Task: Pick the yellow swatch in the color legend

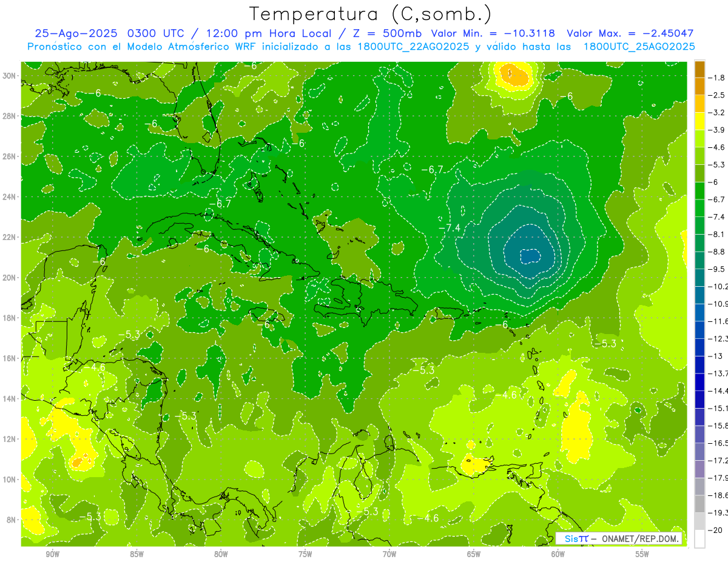Action: [x=699, y=121]
